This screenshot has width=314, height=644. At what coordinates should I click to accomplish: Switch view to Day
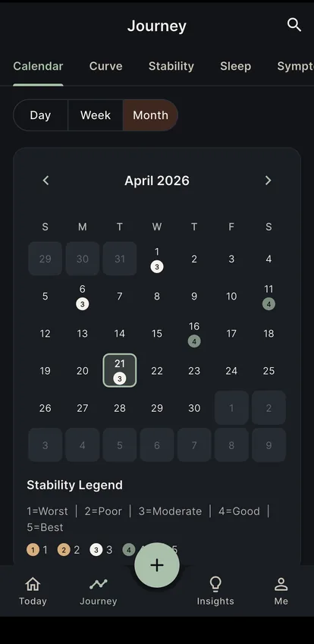(40, 115)
